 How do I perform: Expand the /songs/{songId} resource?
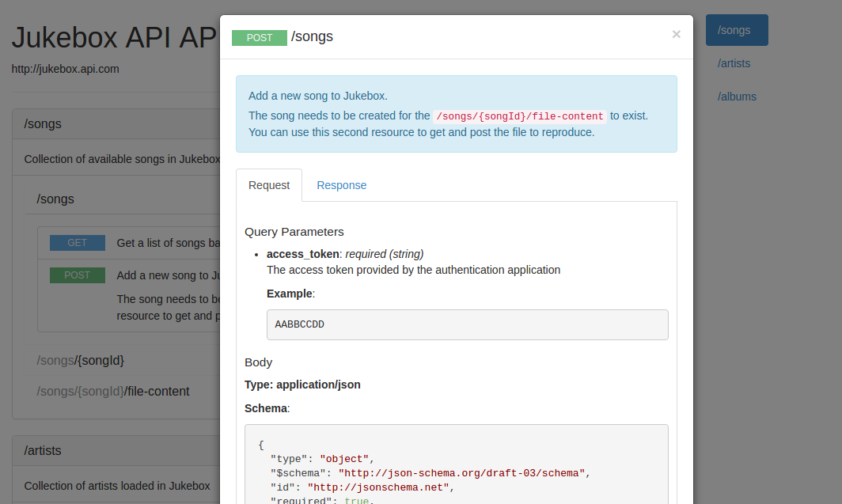tap(81, 360)
